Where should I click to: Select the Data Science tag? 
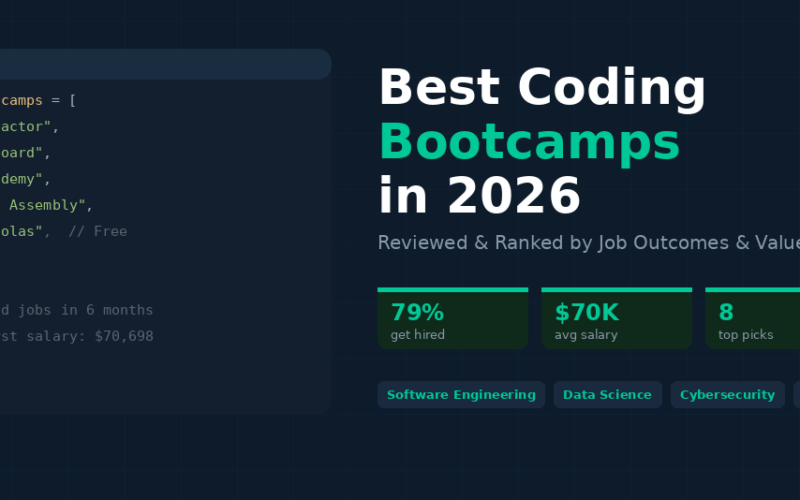(607, 394)
